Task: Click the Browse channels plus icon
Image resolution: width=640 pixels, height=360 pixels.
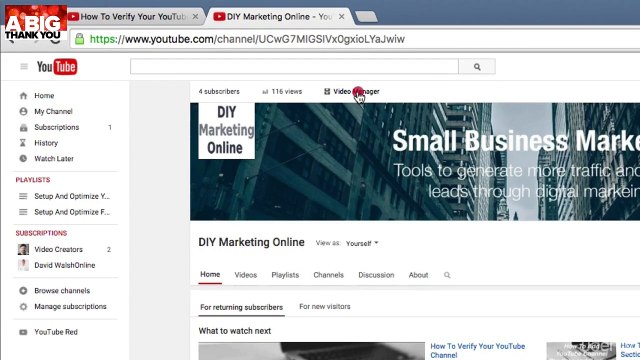Action: [x=23, y=291]
